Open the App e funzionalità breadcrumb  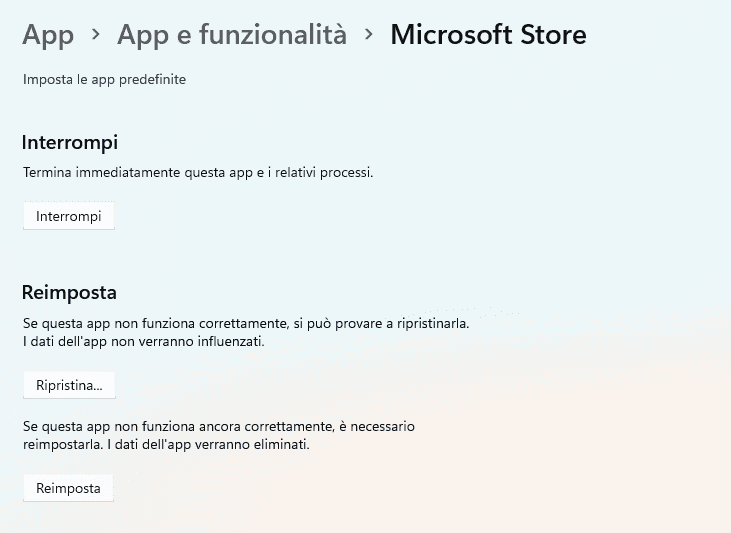point(232,35)
